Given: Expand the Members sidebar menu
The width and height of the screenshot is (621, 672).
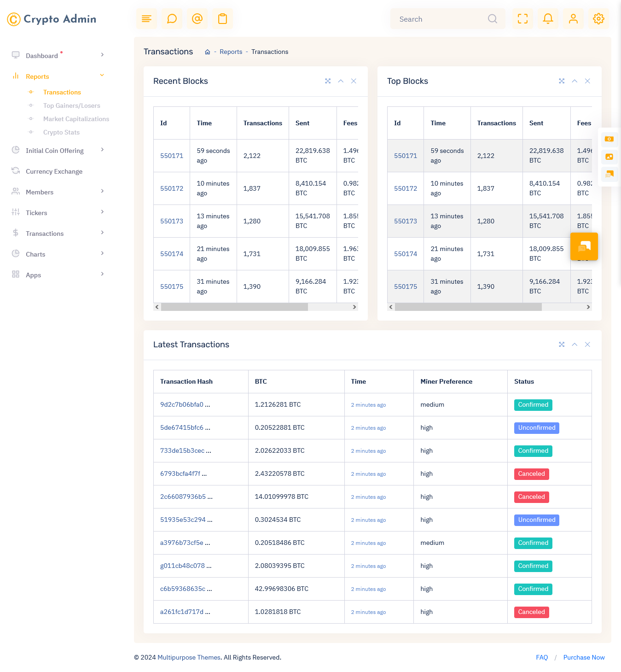Looking at the screenshot, I should [x=58, y=192].
